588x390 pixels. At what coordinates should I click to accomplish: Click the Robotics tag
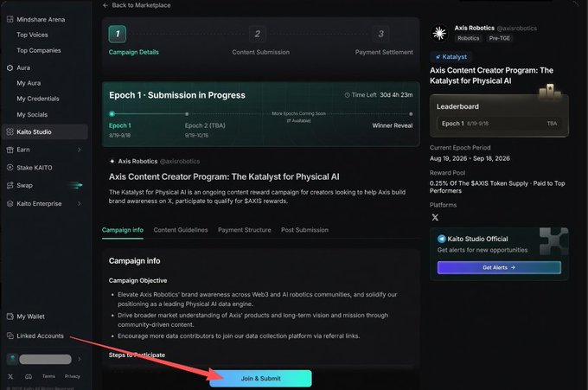[x=468, y=38]
